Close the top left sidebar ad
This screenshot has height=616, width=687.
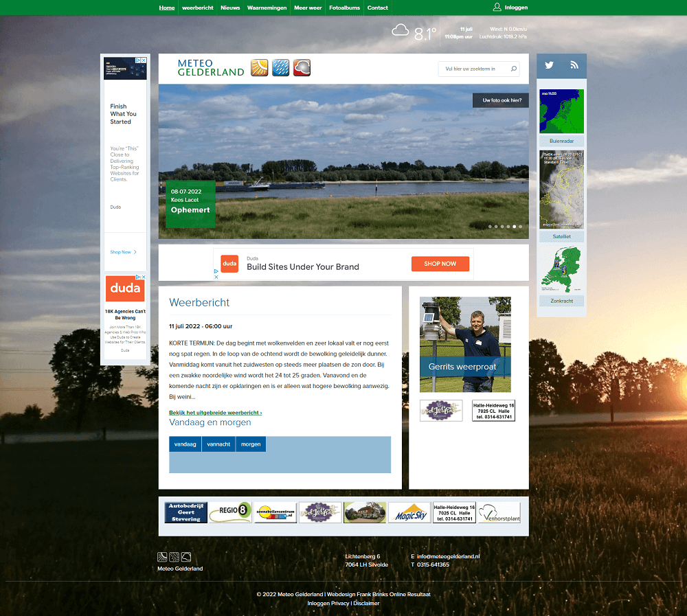(x=144, y=60)
